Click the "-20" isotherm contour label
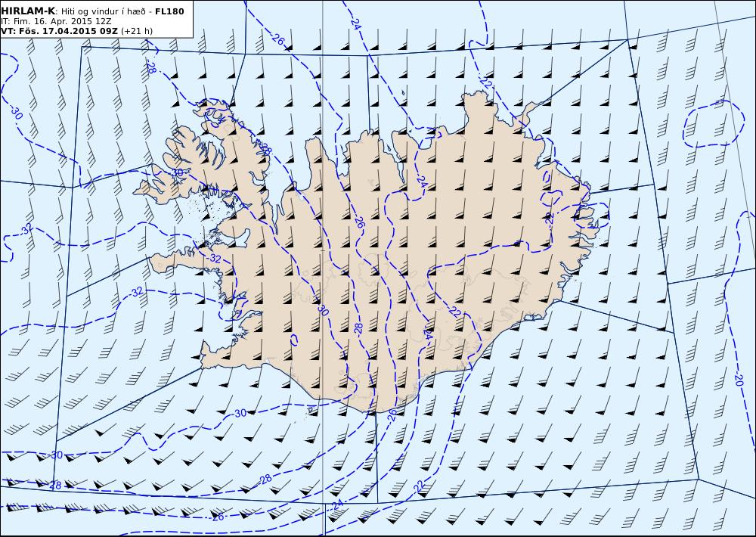 pos(738,379)
